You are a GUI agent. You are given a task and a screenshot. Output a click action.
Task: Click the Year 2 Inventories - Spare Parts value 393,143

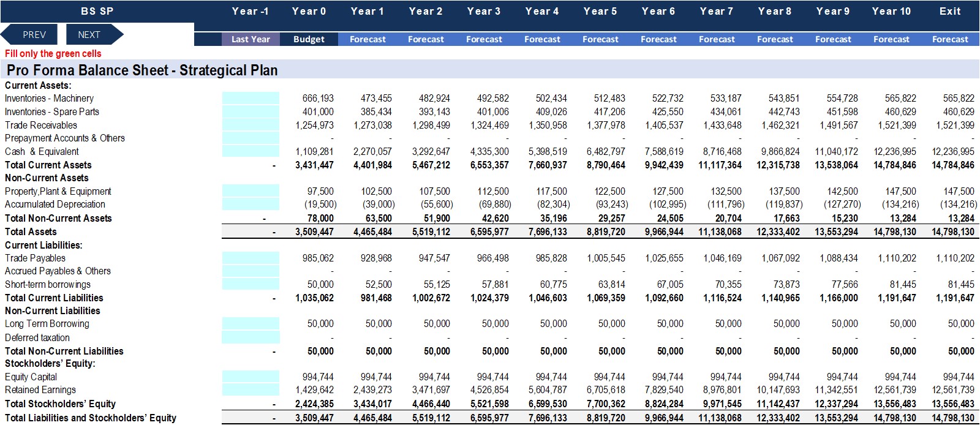tap(434, 112)
